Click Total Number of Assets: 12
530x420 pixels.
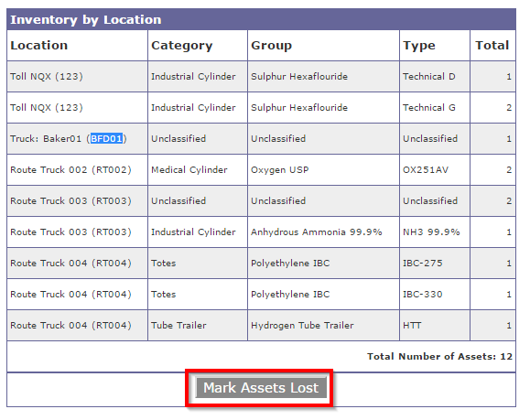tap(439, 356)
